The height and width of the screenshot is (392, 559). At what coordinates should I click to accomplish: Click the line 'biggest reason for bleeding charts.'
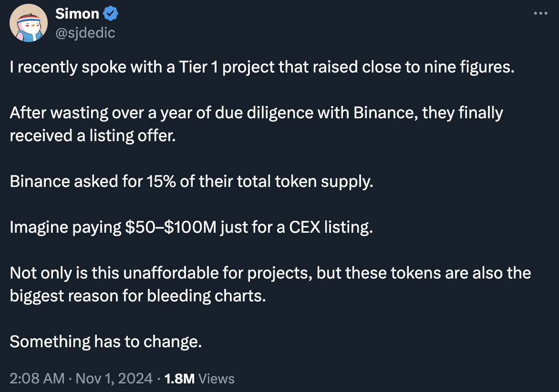click(x=137, y=296)
